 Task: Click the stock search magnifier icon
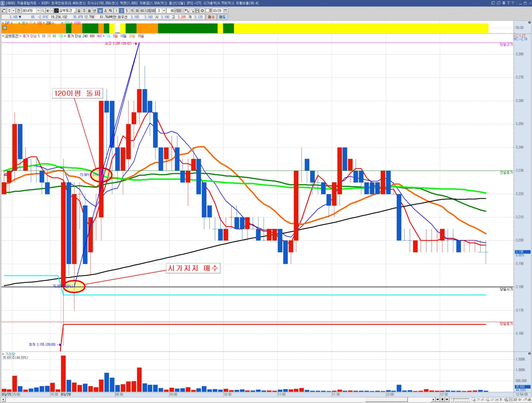[x=43, y=11]
